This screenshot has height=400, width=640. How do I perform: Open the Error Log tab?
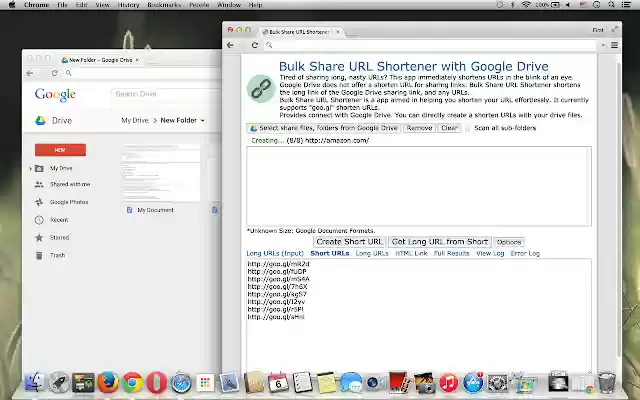[x=525, y=253]
